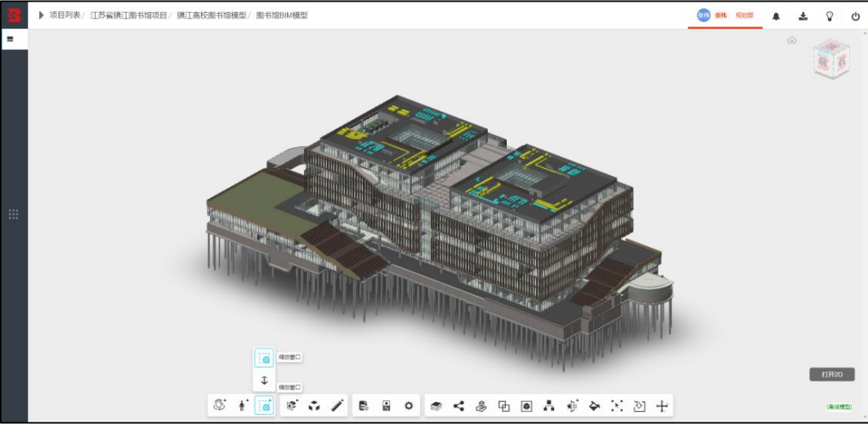Click the grid dots handle on left sidebar
868x424 pixels.
[x=14, y=214]
